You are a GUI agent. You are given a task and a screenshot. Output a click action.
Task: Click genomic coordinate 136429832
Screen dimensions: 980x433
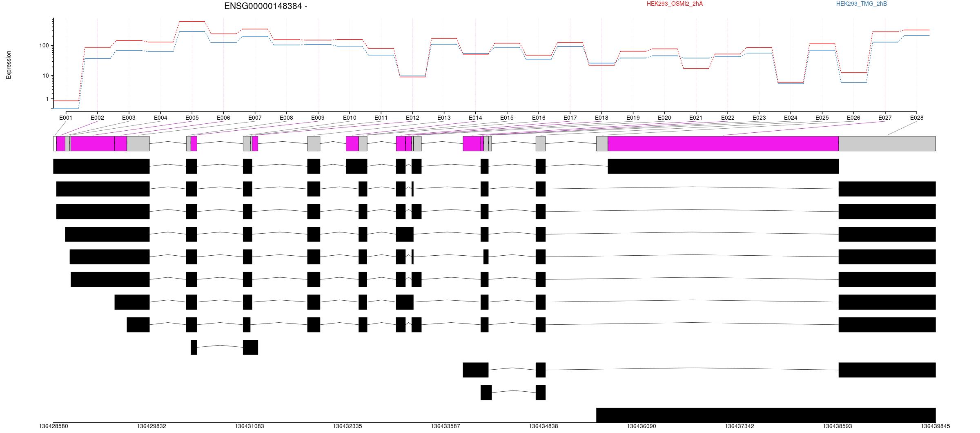[x=151, y=426]
